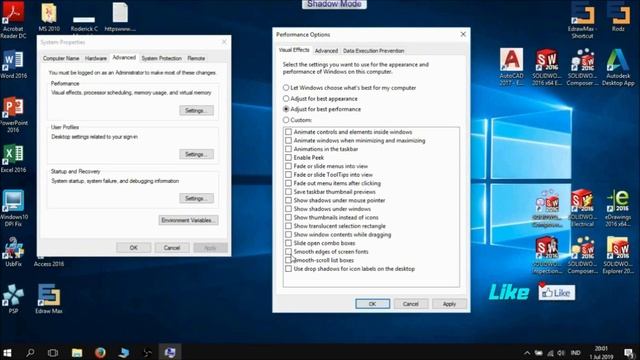Open SOLIDWORKS Explorer 2016 icon

[x=618, y=255]
